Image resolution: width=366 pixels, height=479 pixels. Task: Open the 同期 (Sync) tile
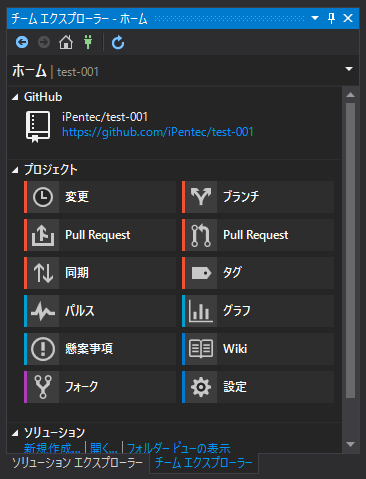point(100,273)
